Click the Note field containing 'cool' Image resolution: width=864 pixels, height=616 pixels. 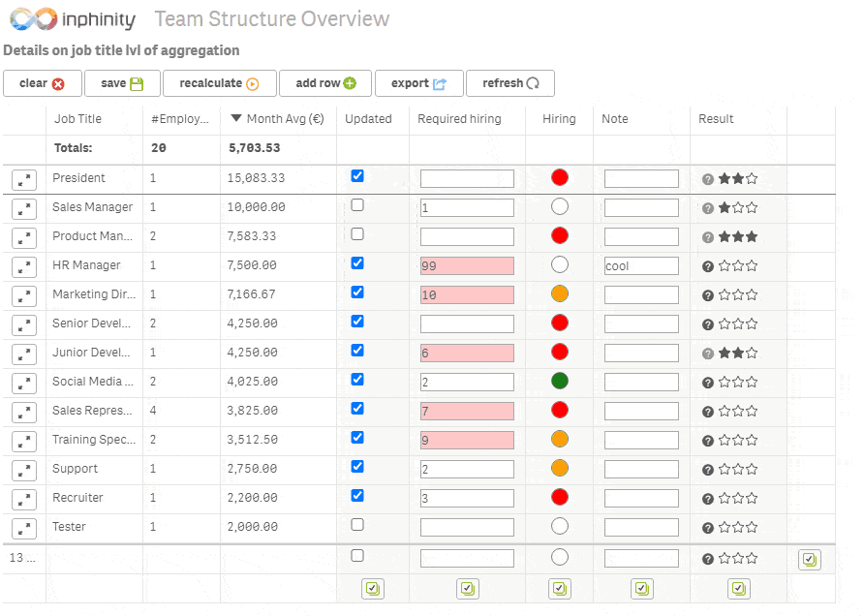tap(641, 266)
